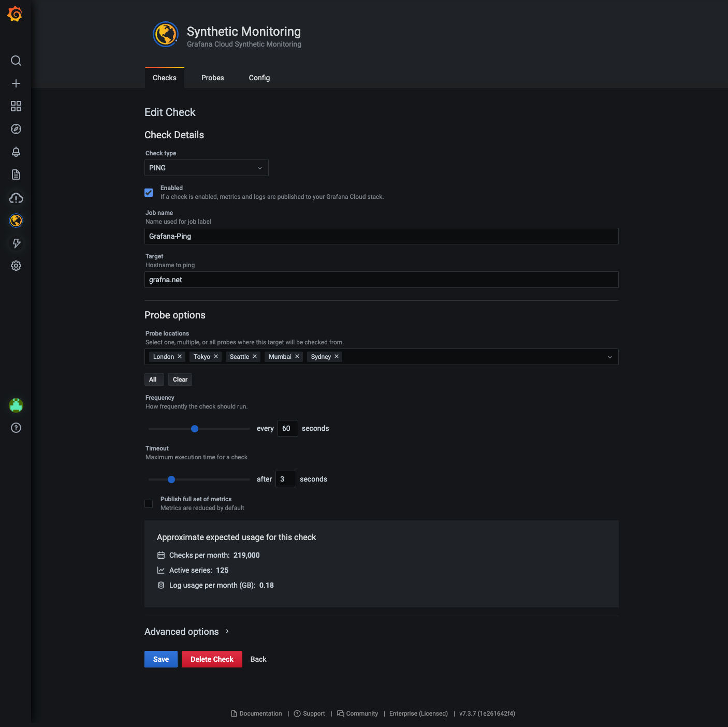Expand Advanced options section
Screen dimensions: 728x727
pyautogui.click(x=187, y=632)
